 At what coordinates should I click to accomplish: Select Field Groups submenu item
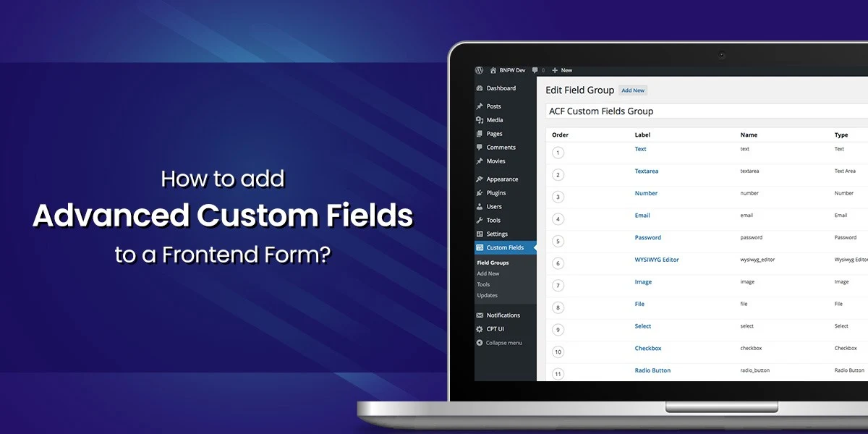(493, 263)
